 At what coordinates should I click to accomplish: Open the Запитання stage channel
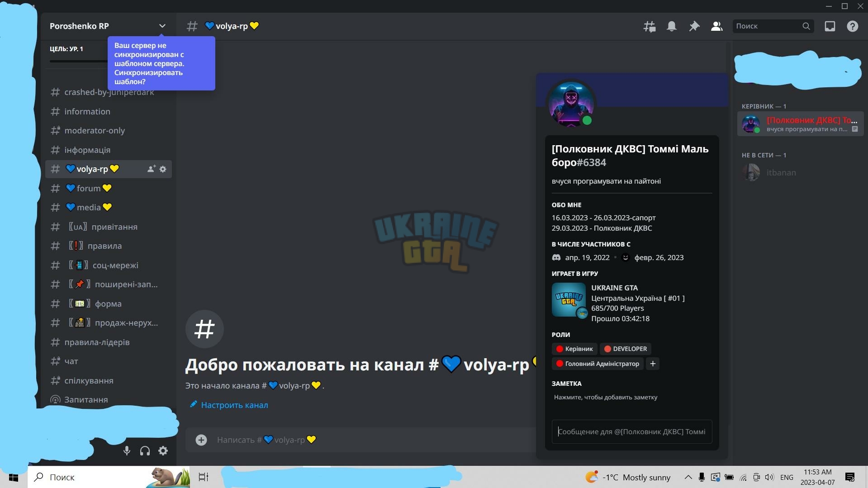[x=109, y=399]
